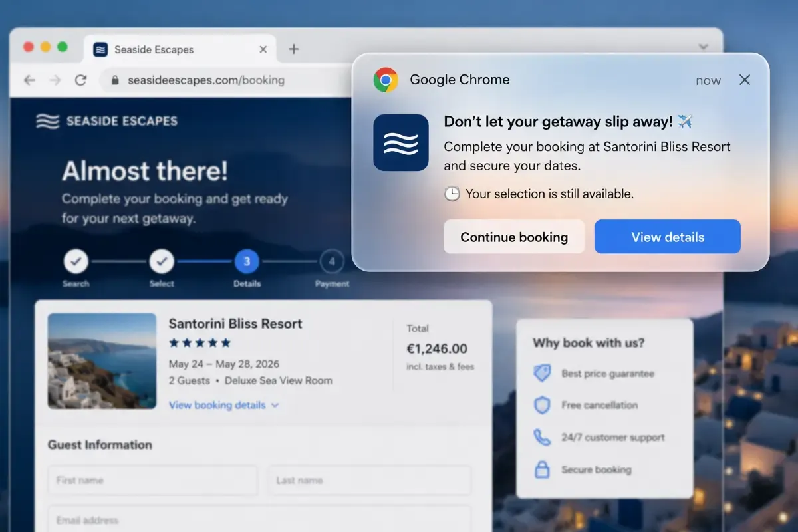Click the €1,246.00 total price
798x532 pixels.
[x=437, y=348]
